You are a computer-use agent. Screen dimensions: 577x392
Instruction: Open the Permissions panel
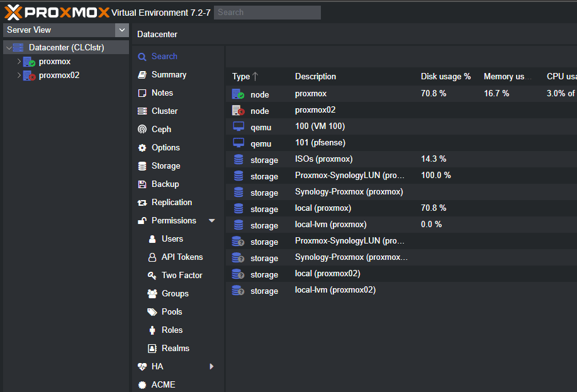pyautogui.click(x=174, y=220)
